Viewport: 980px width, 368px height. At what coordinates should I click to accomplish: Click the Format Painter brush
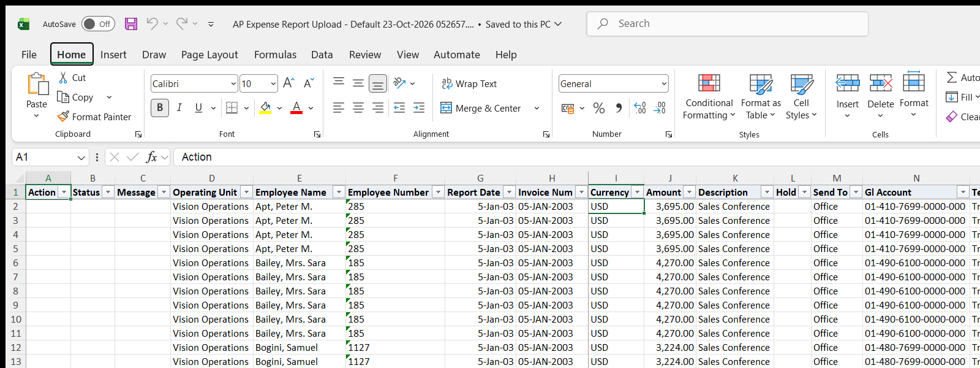coord(63,117)
